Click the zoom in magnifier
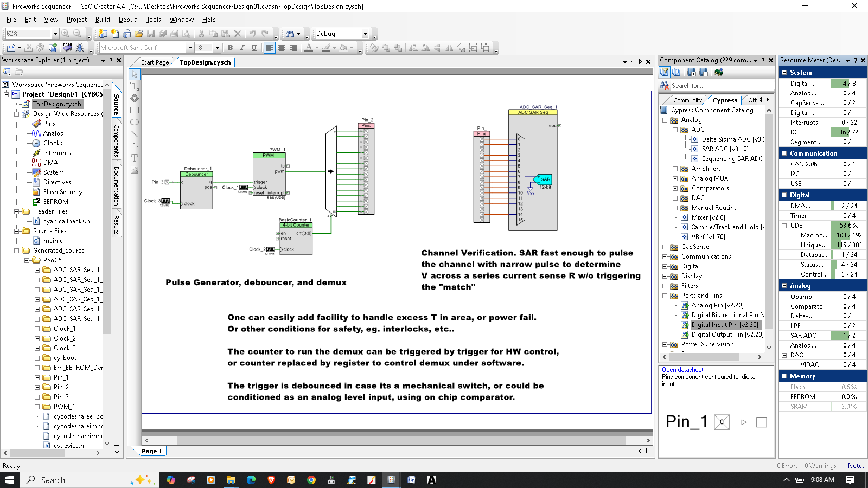Screen dimensions: 868x488 point(66,34)
